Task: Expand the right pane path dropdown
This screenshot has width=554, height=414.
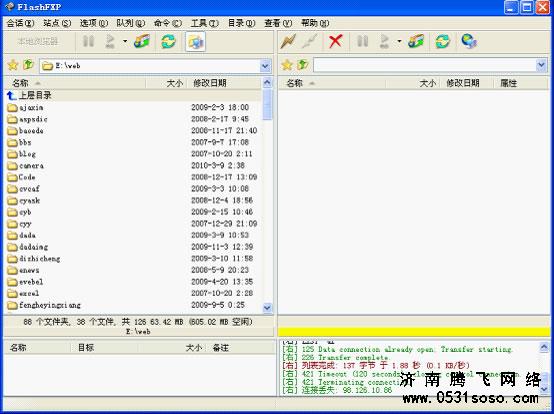Action: click(x=541, y=65)
